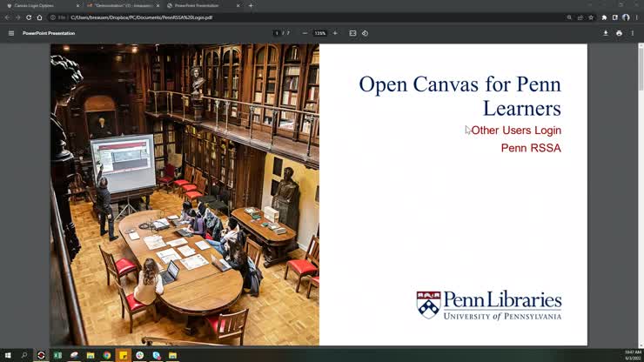Download the PDF file

pos(606,33)
